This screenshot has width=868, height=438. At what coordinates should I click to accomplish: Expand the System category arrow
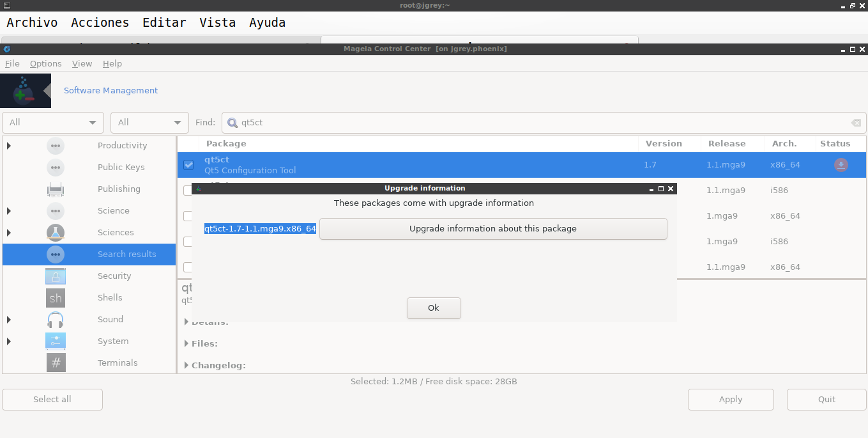coord(9,341)
